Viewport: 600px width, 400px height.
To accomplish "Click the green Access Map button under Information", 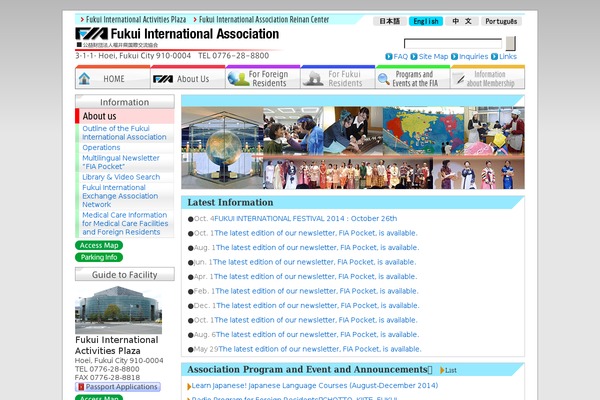I will [x=99, y=245].
